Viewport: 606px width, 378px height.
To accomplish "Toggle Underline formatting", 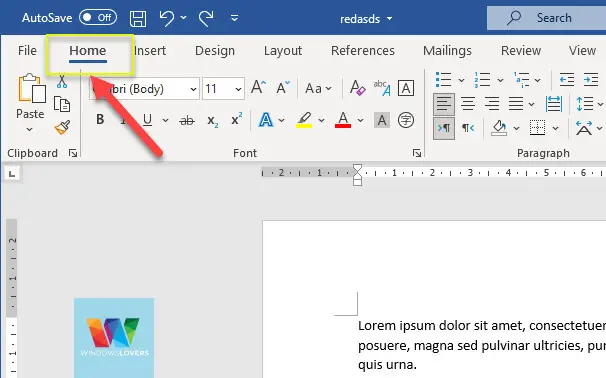I will click(x=147, y=120).
